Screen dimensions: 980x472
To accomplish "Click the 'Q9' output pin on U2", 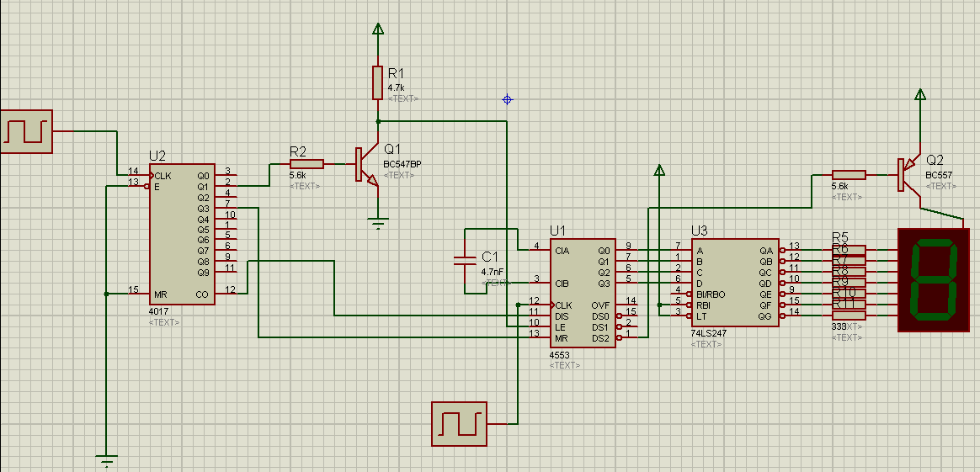I will tap(203, 273).
